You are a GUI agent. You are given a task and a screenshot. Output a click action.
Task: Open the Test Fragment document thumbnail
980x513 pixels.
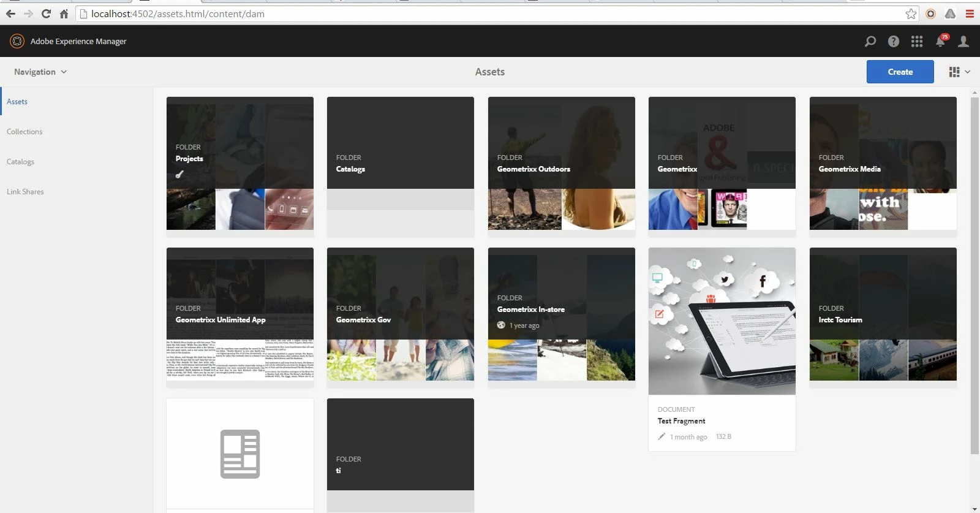click(722, 321)
